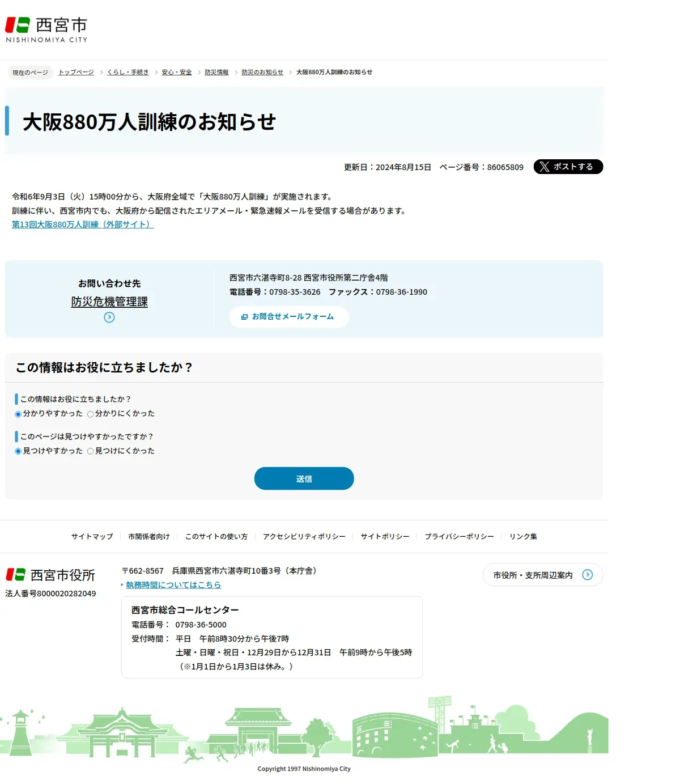680x784 pixels.
Task: Select the 見つけやすかった radio button
Action: coord(18,452)
